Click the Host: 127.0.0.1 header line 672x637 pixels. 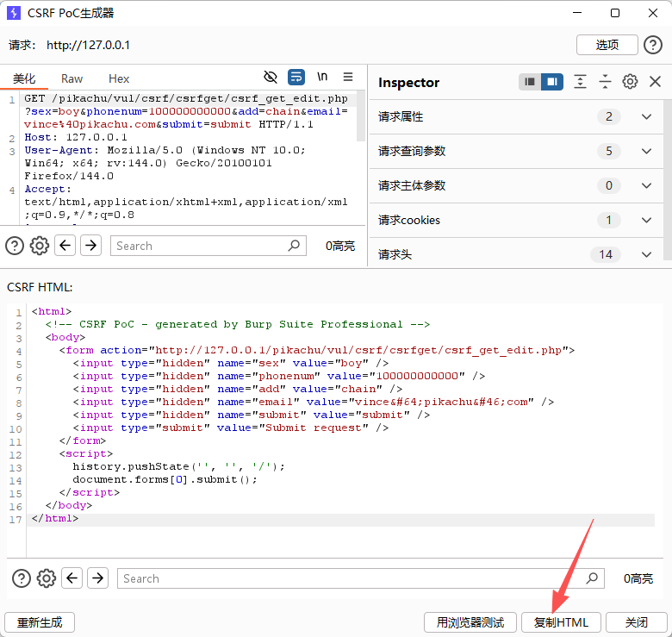76,138
